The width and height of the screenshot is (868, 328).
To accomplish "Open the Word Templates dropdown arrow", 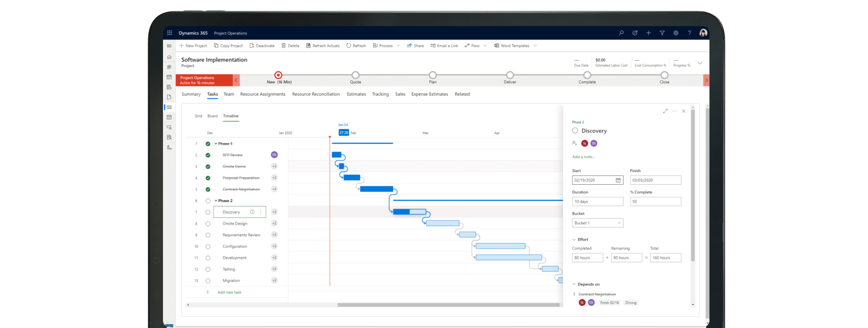I will click(535, 46).
